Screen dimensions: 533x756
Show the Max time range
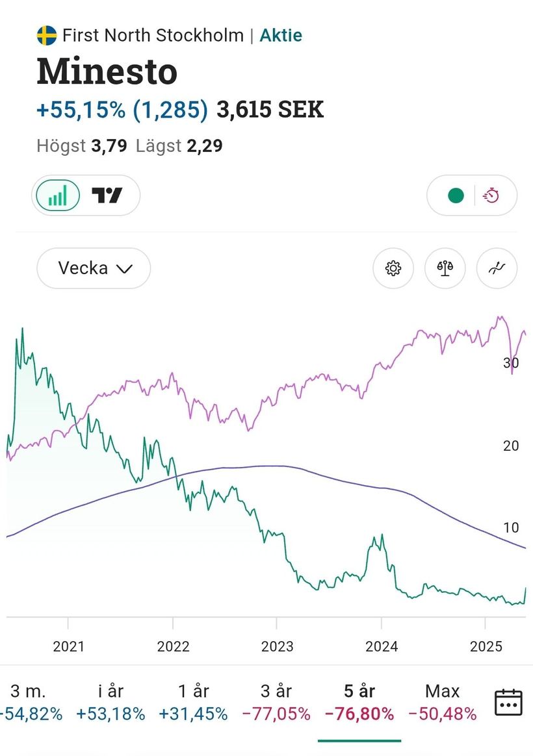pos(443,702)
